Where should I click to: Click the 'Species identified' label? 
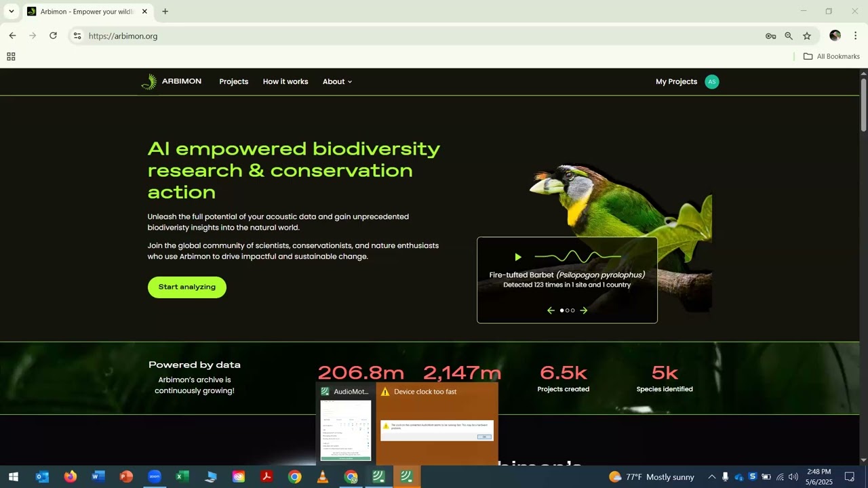tap(665, 389)
